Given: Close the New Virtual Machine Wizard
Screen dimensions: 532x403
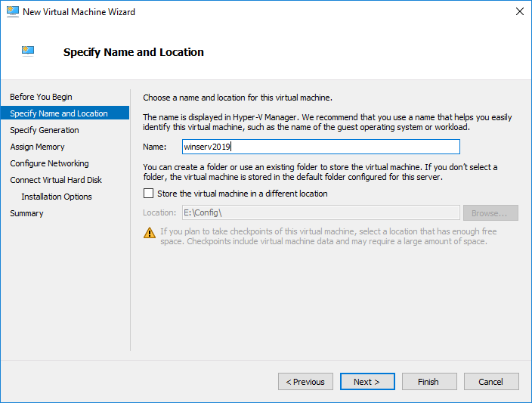Looking at the screenshot, I should 519,12.
